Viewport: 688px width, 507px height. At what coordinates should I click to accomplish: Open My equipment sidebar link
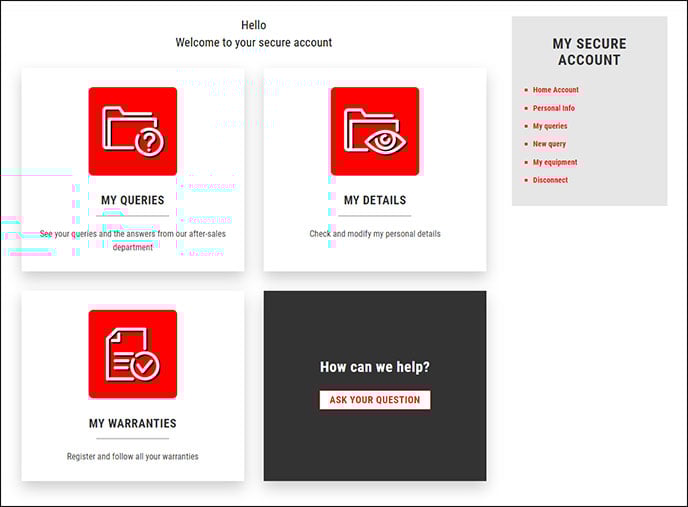(555, 162)
